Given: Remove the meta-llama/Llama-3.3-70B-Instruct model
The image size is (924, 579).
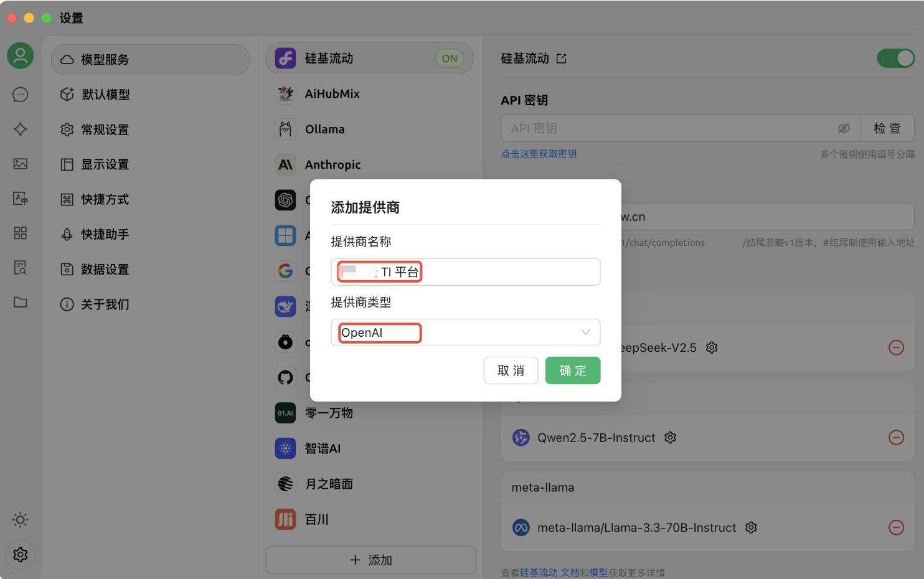Looking at the screenshot, I should pos(896,527).
